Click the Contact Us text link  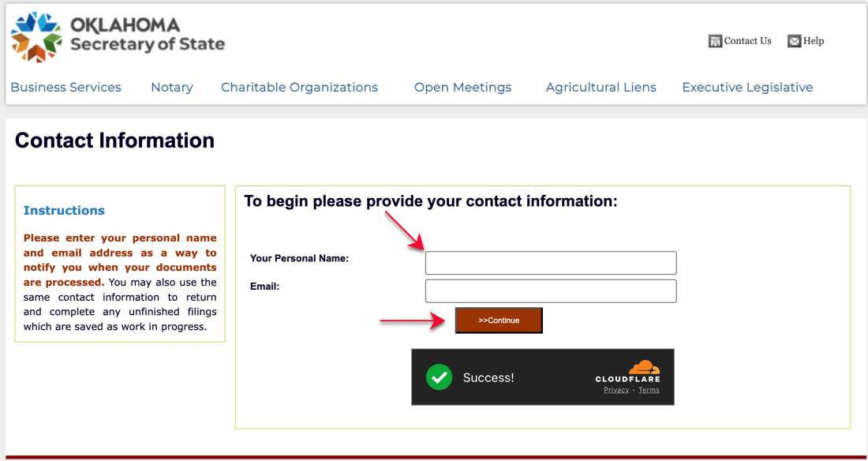point(747,41)
